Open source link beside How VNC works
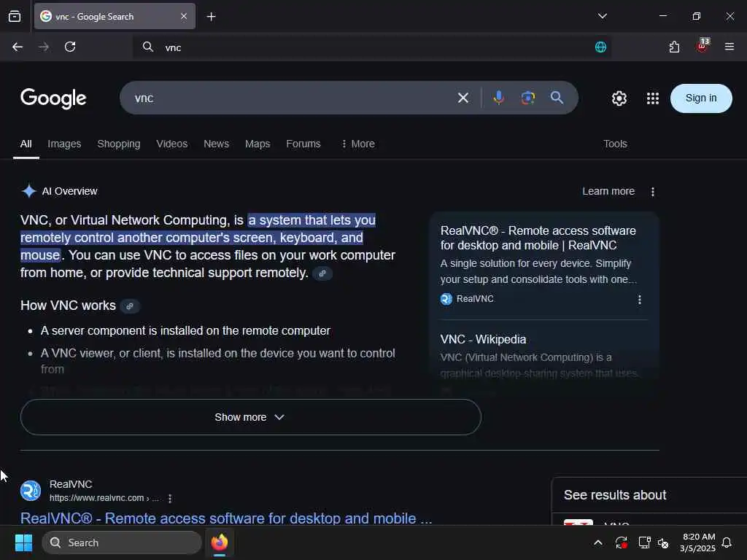Viewport: 747px width, 560px height. [x=130, y=306]
